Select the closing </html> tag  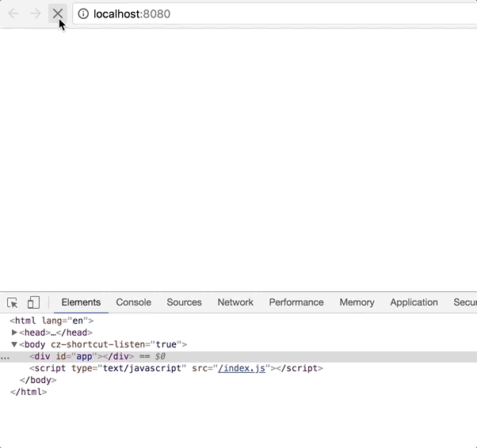(29, 392)
